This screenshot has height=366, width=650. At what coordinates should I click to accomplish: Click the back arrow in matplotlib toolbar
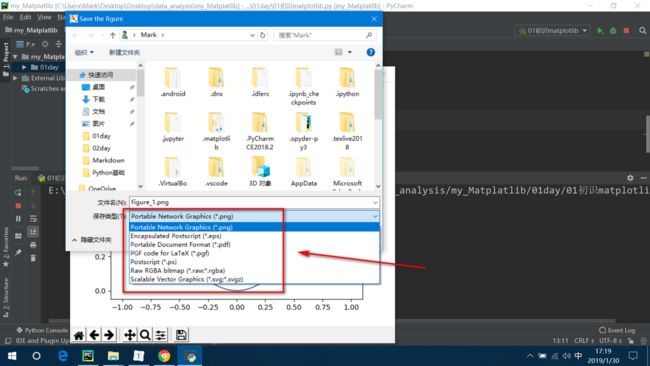[94, 335]
